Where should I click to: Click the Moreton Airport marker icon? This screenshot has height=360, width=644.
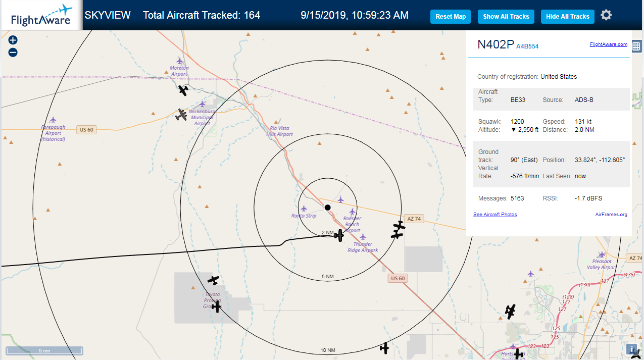pyautogui.click(x=179, y=60)
